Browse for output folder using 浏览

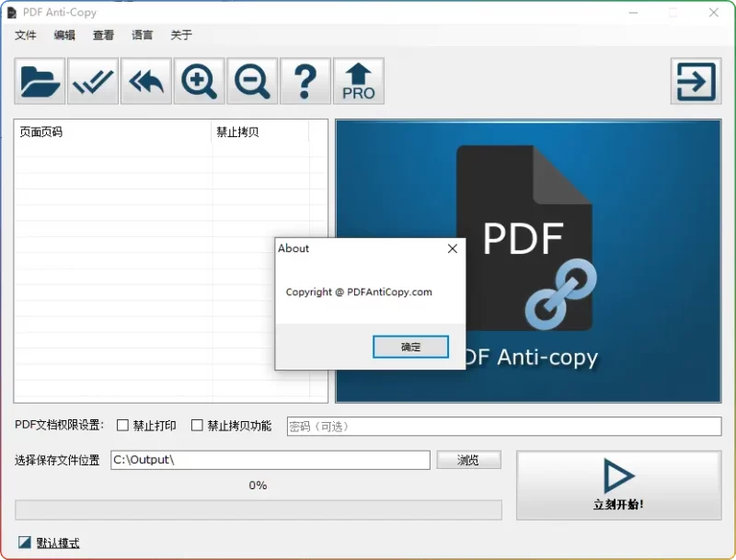[469, 460]
